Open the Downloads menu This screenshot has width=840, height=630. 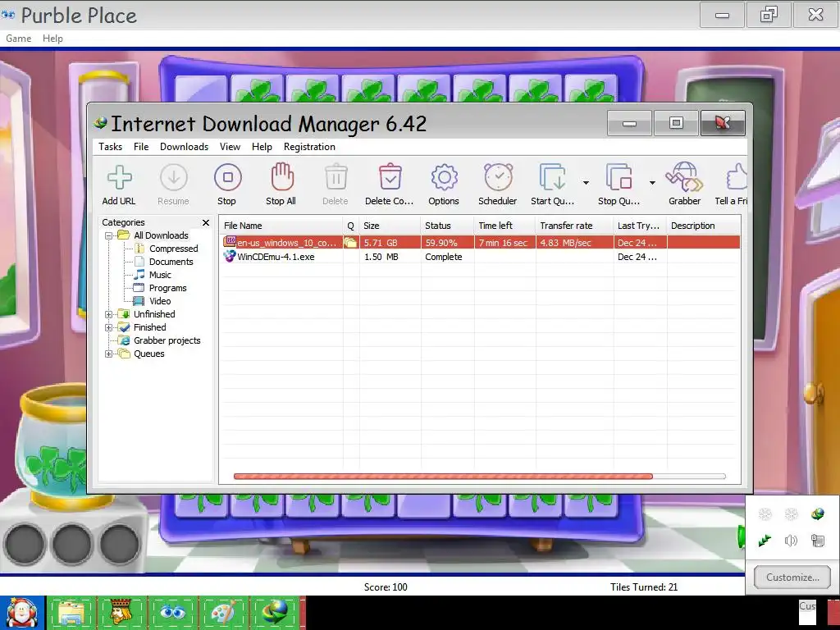click(184, 147)
